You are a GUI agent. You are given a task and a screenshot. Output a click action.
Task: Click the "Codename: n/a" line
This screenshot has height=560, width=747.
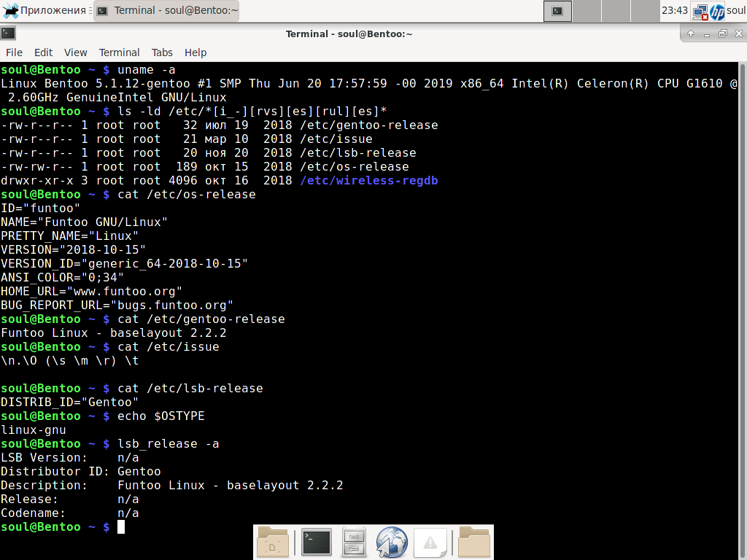(69, 513)
